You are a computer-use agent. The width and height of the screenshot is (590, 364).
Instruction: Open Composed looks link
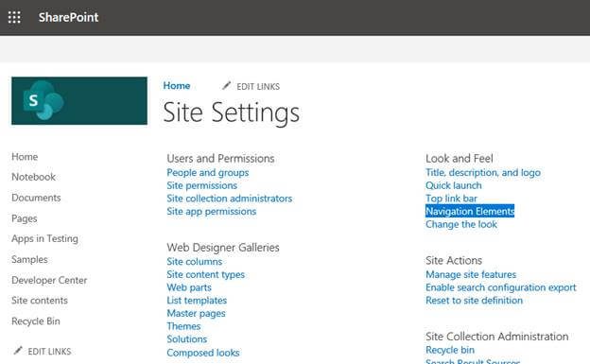203,353
